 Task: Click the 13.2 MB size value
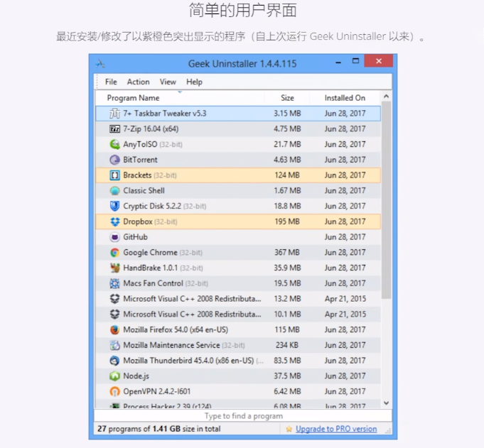[287, 299]
